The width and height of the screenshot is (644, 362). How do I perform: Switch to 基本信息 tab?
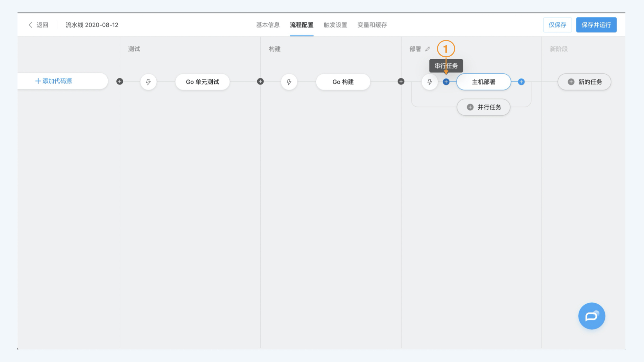[268, 25]
